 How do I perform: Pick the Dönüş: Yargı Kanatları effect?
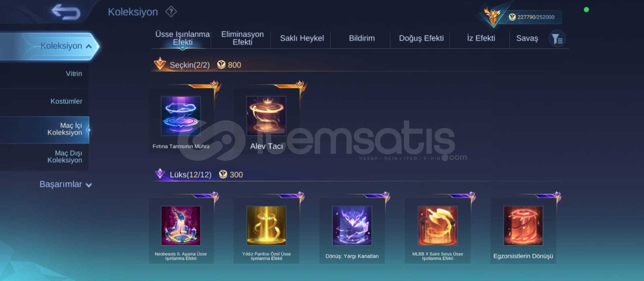352,231
